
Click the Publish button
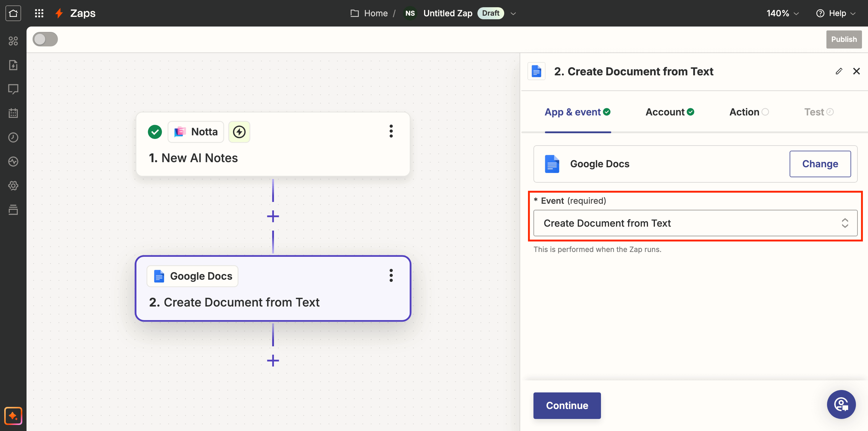pos(844,39)
